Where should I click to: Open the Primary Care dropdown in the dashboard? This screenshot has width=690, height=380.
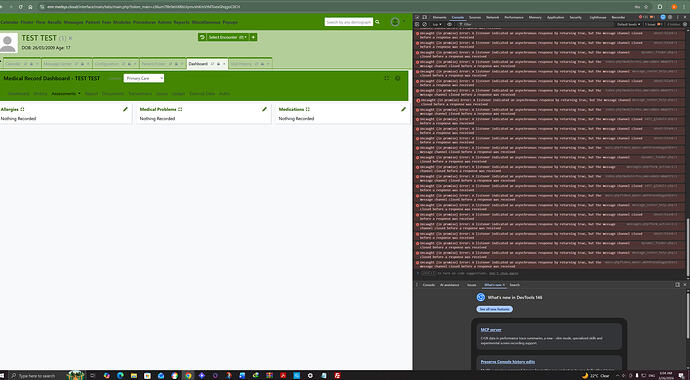point(144,78)
